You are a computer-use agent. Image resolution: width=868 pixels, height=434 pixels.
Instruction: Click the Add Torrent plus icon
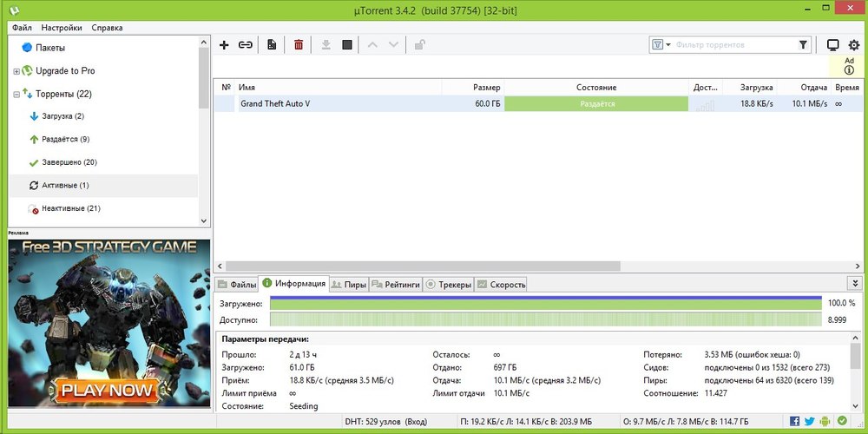pyautogui.click(x=224, y=45)
